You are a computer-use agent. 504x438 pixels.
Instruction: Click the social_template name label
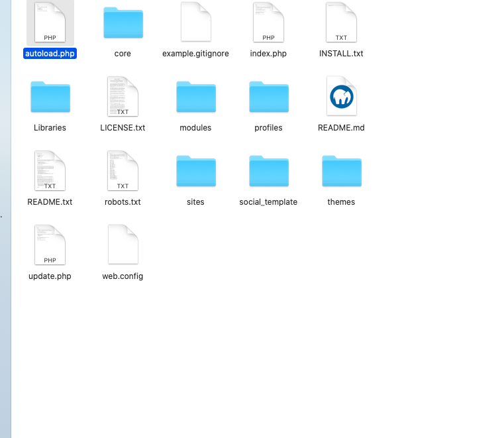click(268, 202)
